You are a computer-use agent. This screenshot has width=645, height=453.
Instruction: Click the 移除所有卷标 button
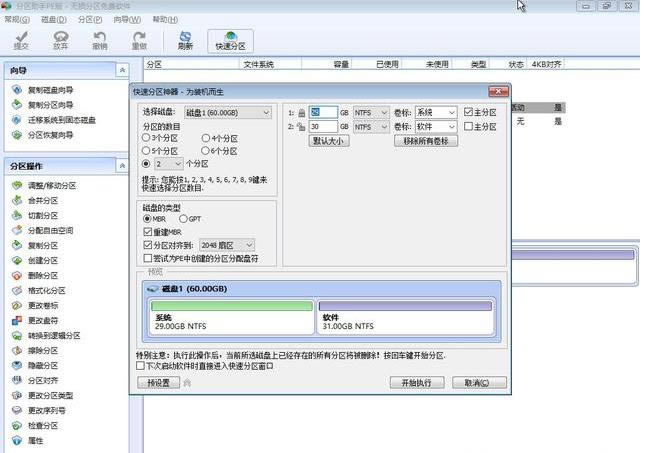tap(426, 141)
